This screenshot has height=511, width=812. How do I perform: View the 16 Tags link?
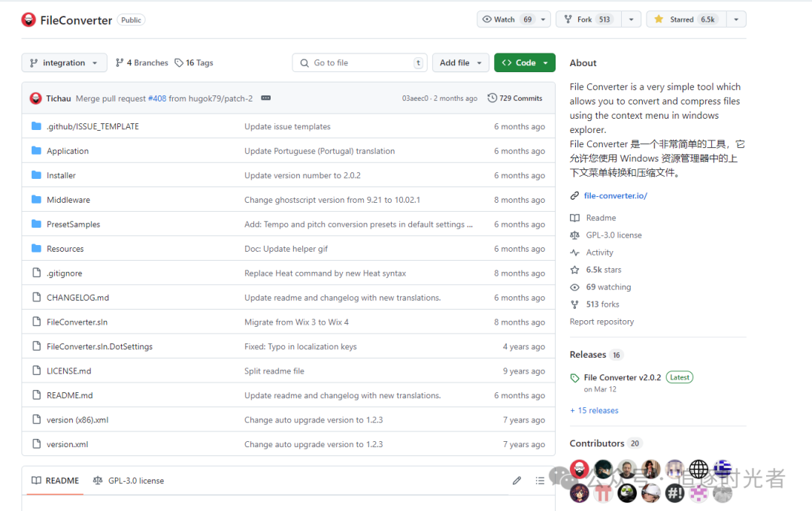(x=194, y=62)
